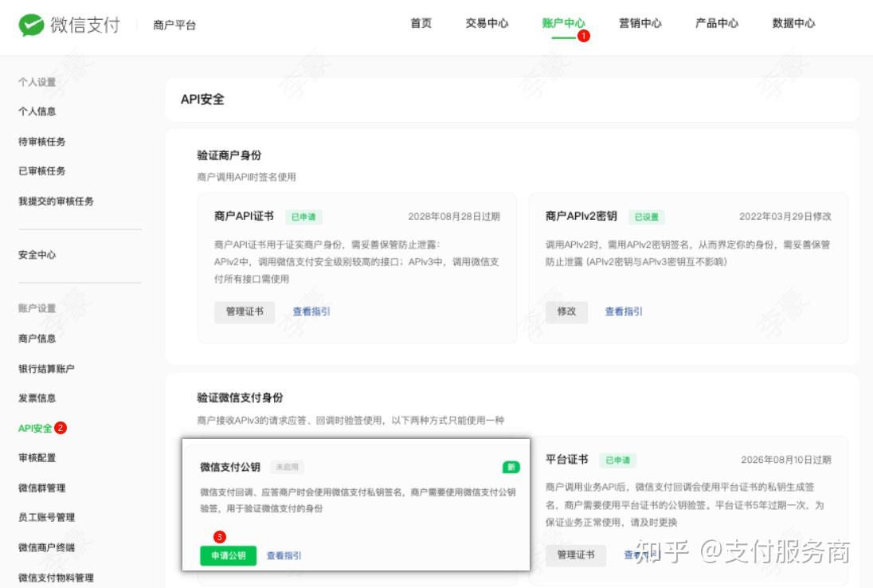Click the green 申请公钥 button
Image resolution: width=873 pixels, height=588 pixels.
(229, 555)
